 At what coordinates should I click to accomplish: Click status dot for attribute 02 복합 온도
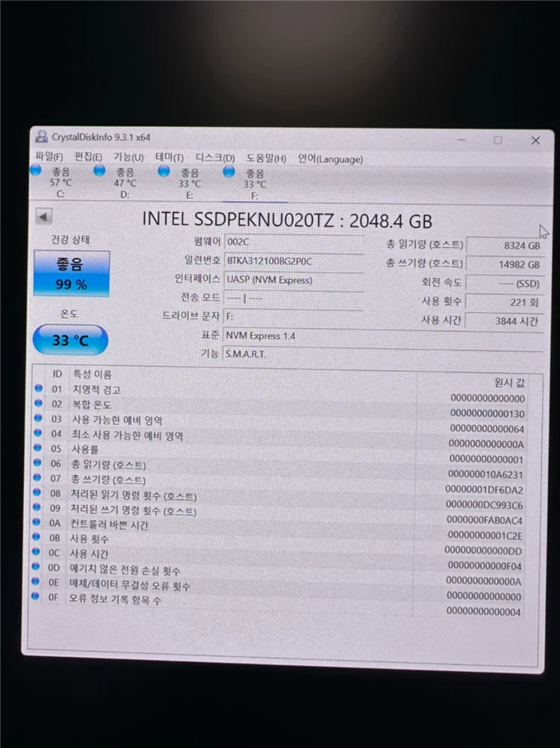[38, 403]
